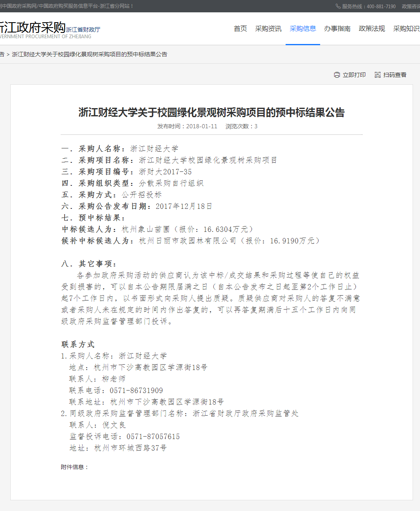Open the 首页 navigation tab
This screenshot has width=420, height=511.
(x=240, y=28)
